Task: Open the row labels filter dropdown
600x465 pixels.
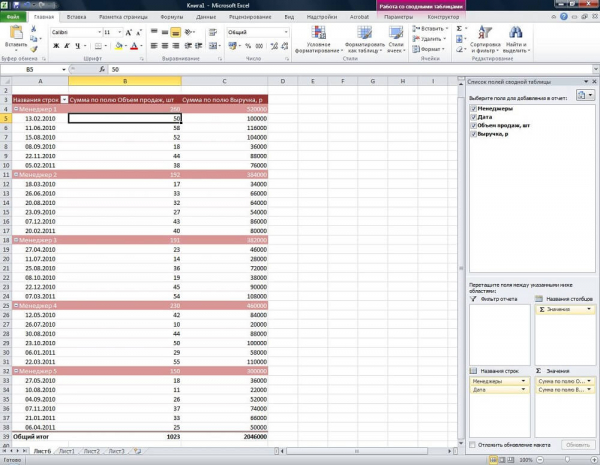Action: (64, 100)
